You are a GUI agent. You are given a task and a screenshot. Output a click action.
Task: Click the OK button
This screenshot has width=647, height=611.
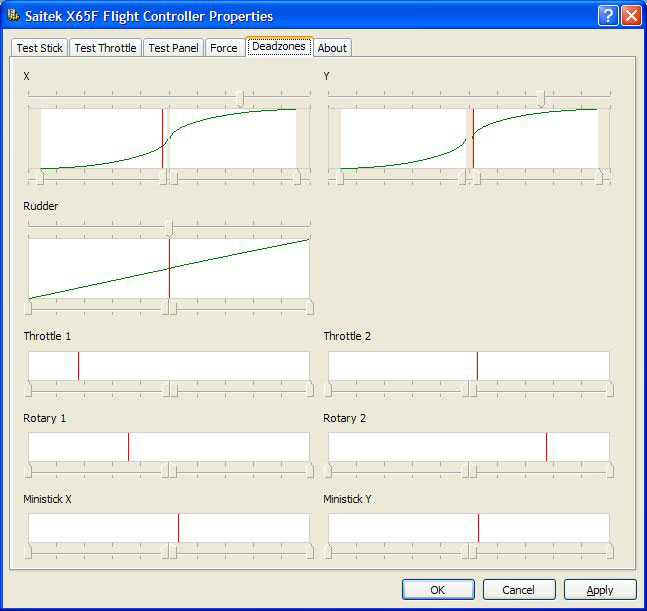point(438,590)
